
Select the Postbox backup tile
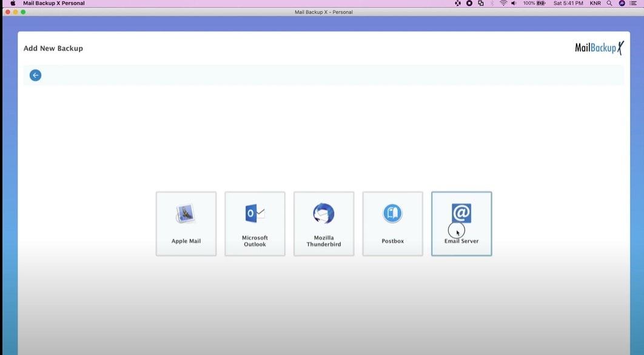click(x=392, y=224)
